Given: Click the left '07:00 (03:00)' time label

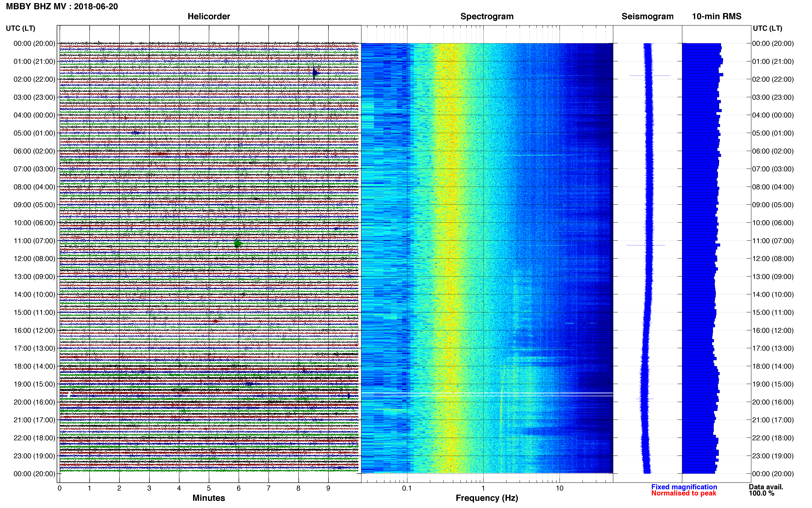Looking at the screenshot, I should 34,169.
